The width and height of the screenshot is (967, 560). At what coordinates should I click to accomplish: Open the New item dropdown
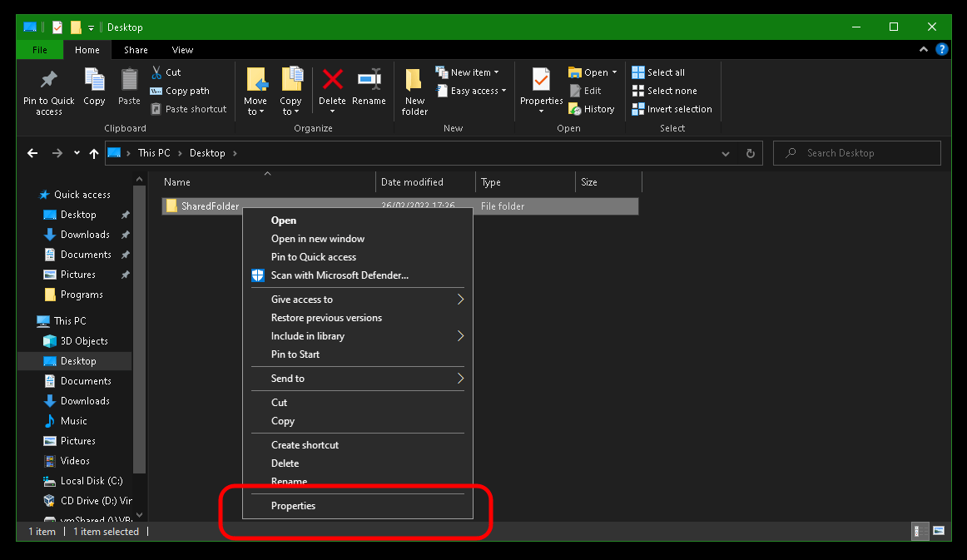tap(467, 72)
